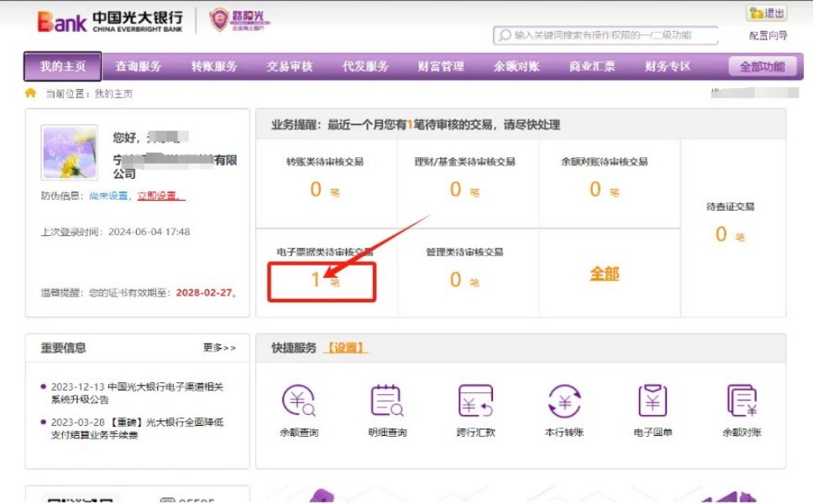Open the 查询服务 menu
813x504 pixels.
(x=139, y=66)
